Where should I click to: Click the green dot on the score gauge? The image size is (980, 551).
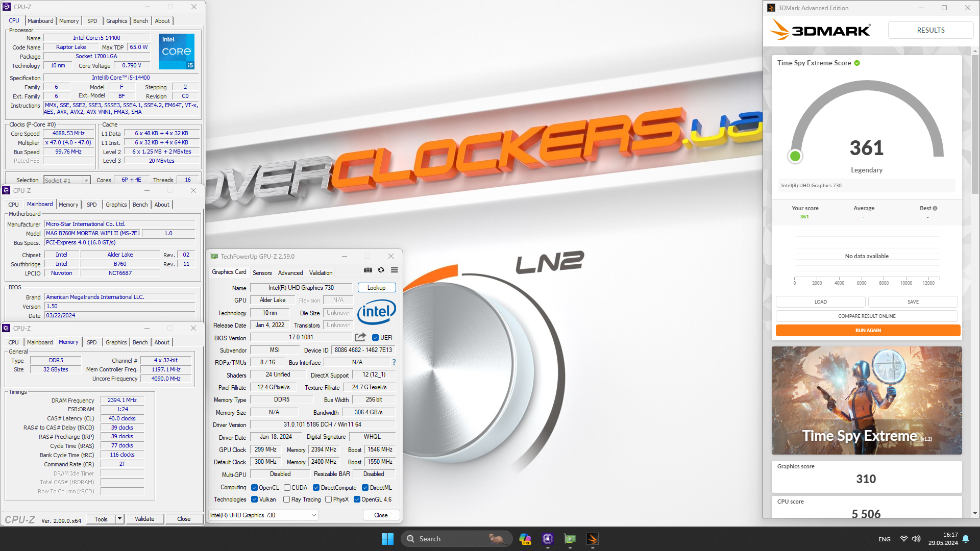[795, 156]
